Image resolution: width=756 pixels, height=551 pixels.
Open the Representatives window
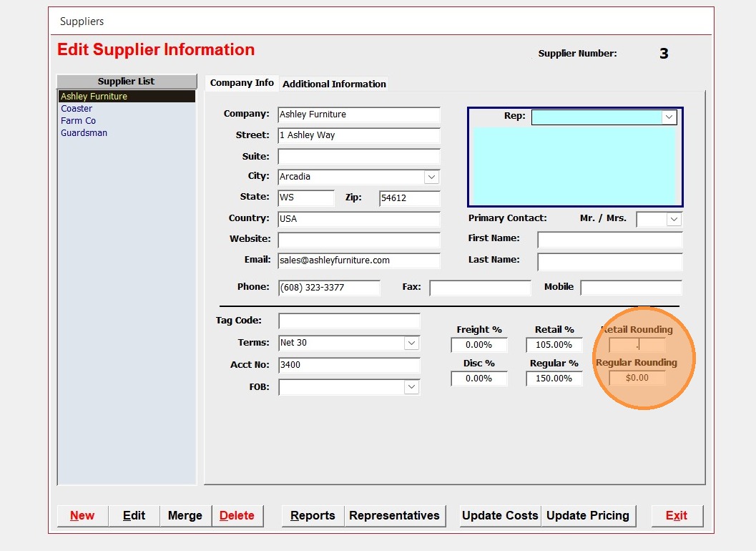(x=394, y=515)
